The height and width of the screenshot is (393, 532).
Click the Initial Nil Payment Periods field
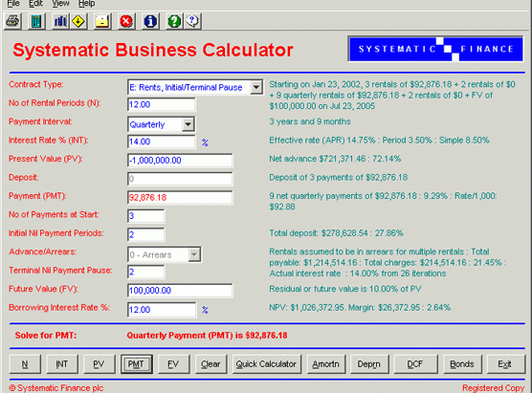146,234
